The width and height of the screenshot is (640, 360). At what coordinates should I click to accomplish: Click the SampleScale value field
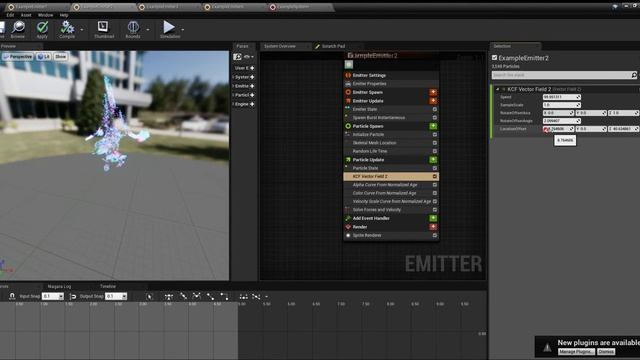point(562,105)
